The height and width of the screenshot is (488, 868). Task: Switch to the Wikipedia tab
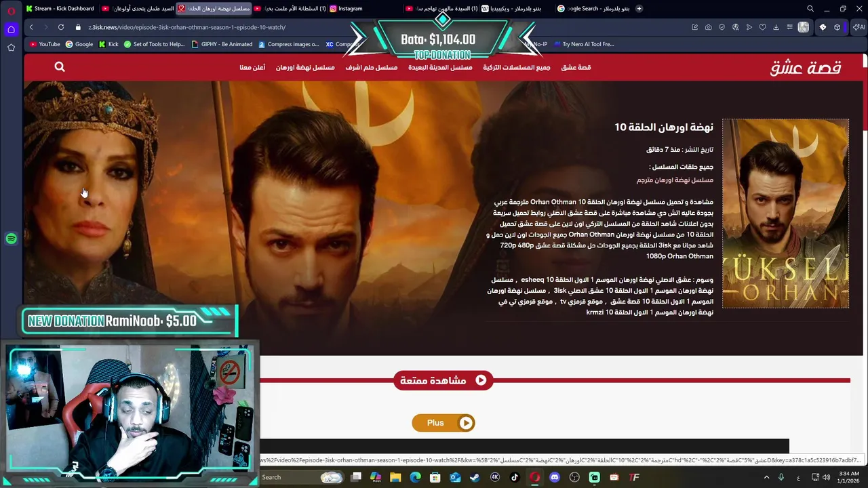coord(519,9)
